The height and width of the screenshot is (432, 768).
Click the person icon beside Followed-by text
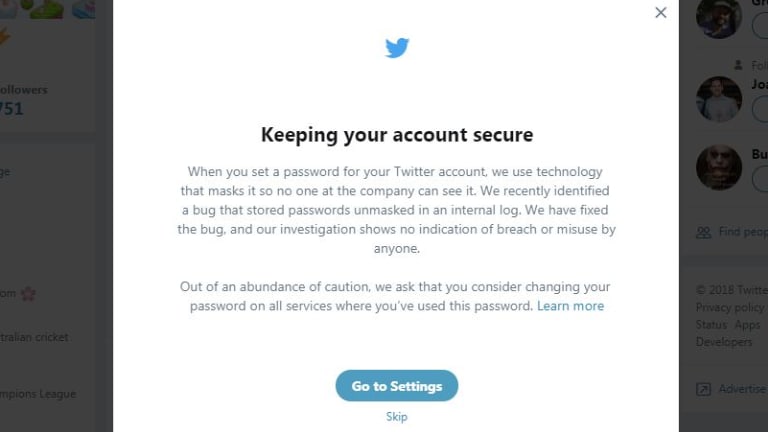(738, 65)
